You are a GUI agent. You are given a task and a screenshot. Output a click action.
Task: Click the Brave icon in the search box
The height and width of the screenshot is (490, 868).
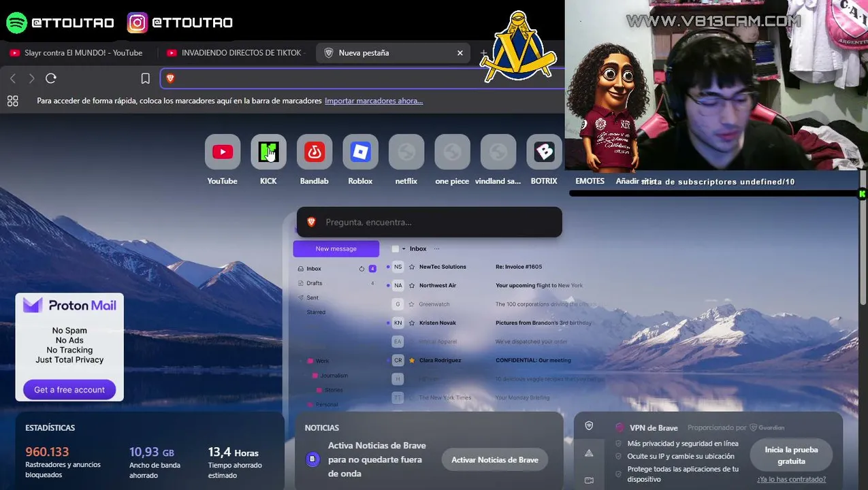click(312, 222)
